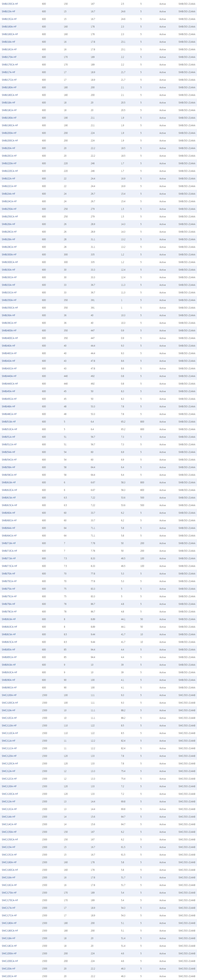The height and width of the screenshot is (980, 197).
Task: Open the SMBJ5.0A-HF part link
Action: [x=9, y=422]
